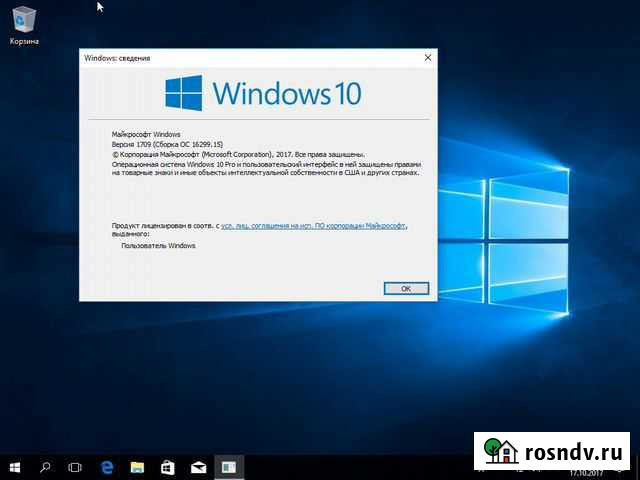Open Task View from the taskbar

[75, 467]
